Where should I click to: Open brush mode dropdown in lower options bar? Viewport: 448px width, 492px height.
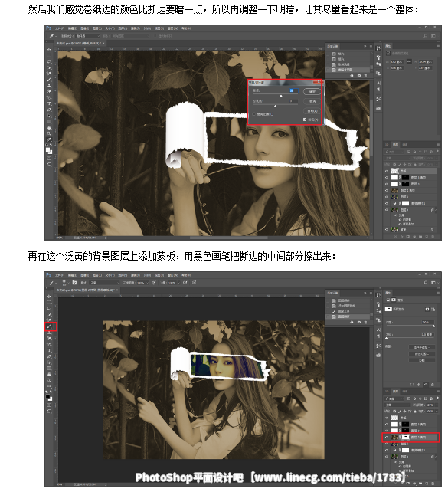coord(105,283)
